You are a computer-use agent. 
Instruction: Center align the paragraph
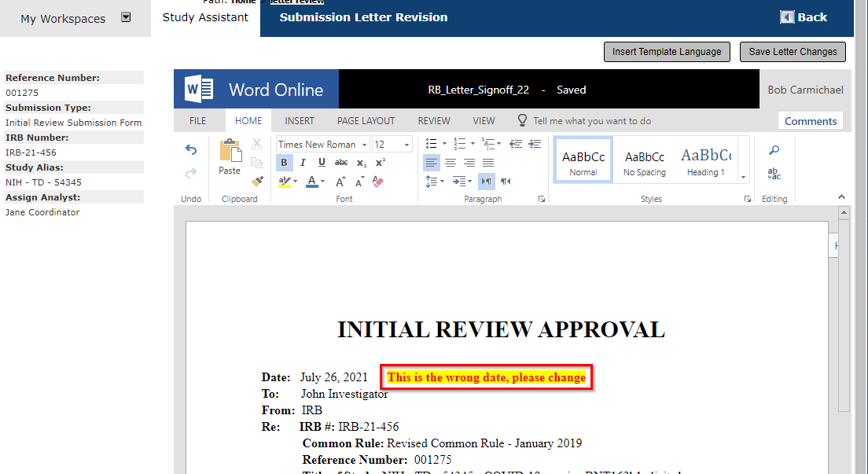click(x=451, y=163)
